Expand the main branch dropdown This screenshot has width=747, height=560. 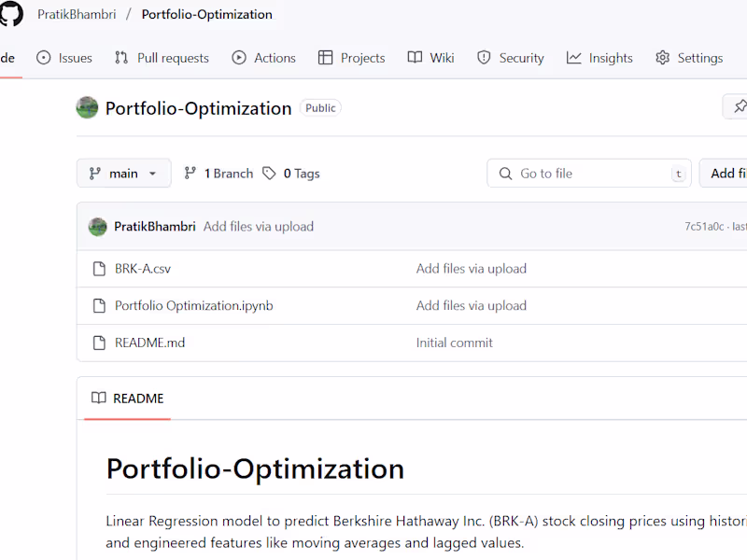tap(123, 174)
